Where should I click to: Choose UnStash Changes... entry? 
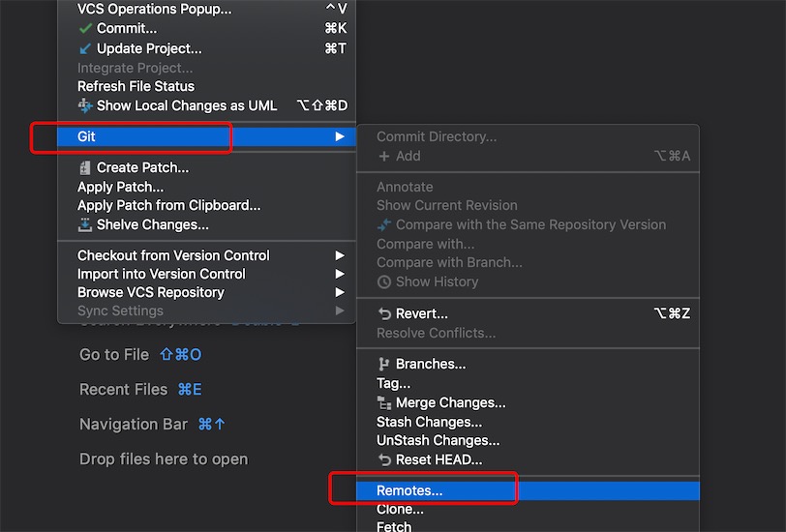[528, 440]
